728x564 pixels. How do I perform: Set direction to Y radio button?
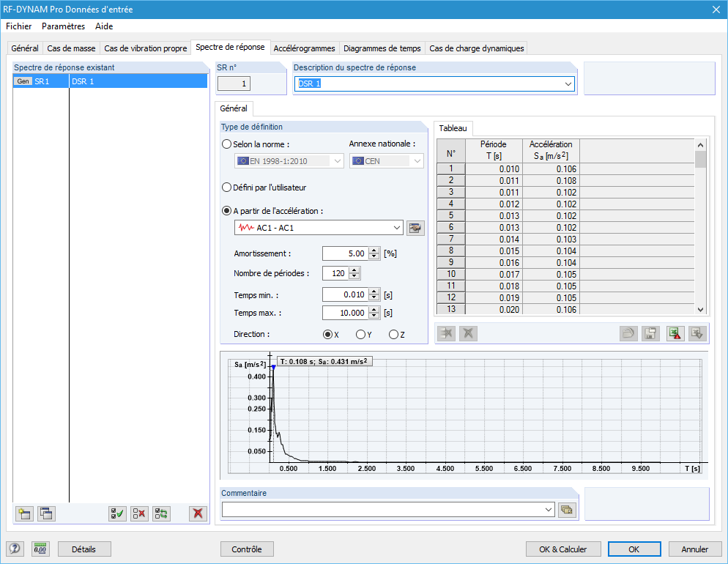point(360,335)
